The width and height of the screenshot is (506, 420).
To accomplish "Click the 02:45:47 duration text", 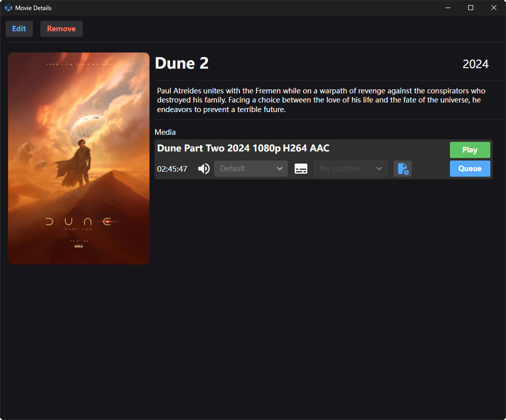I will pyautogui.click(x=172, y=169).
